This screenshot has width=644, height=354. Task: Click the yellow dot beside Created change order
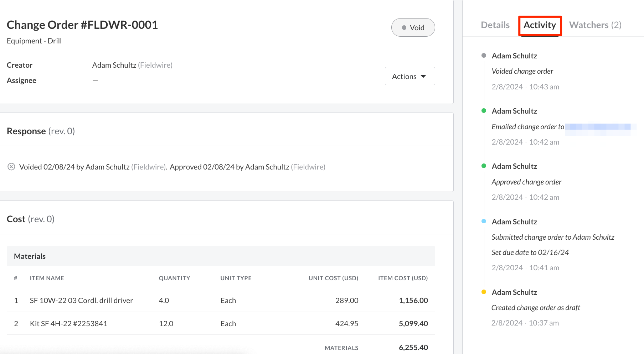pyautogui.click(x=484, y=292)
